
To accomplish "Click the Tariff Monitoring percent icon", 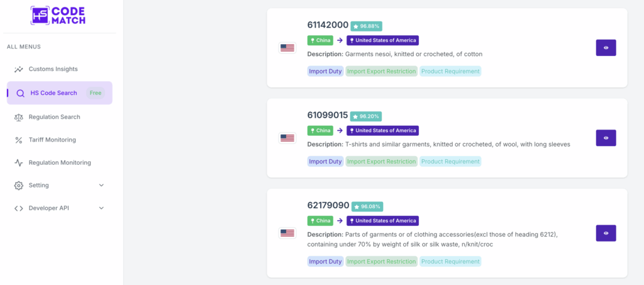I will 19,140.
